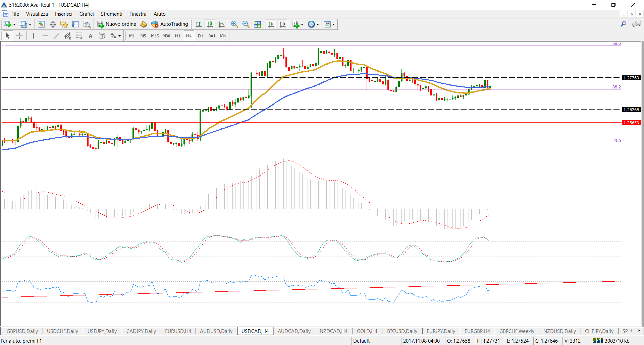The width and height of the screenshot is (644, 345).
Task: Open the new chart dropdown arrow
Action: tap(14, 24)
